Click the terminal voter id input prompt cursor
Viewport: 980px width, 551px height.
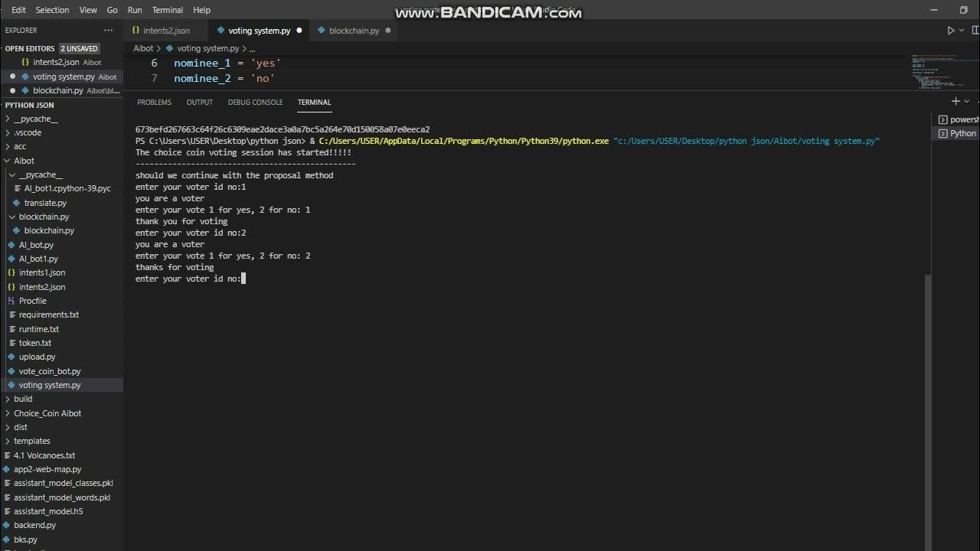coord(243,279)
